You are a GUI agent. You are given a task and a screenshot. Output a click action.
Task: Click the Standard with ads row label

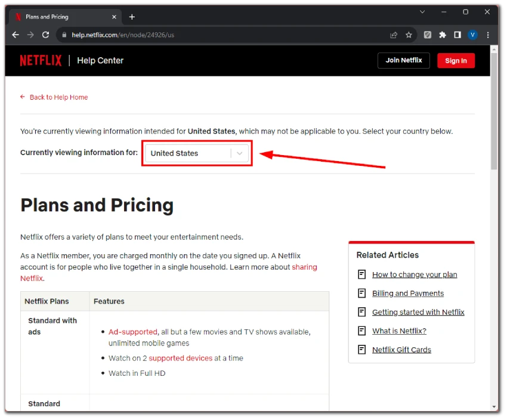click(52, 326)
